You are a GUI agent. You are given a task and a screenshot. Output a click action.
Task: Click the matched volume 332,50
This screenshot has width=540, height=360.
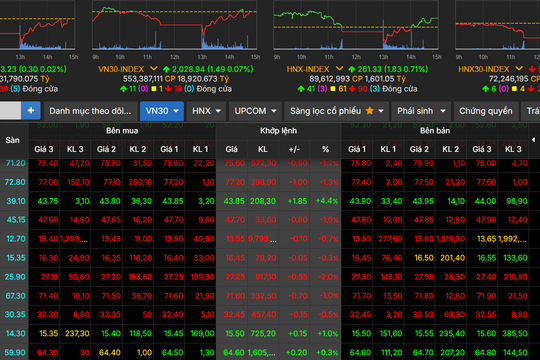[263, 296]
